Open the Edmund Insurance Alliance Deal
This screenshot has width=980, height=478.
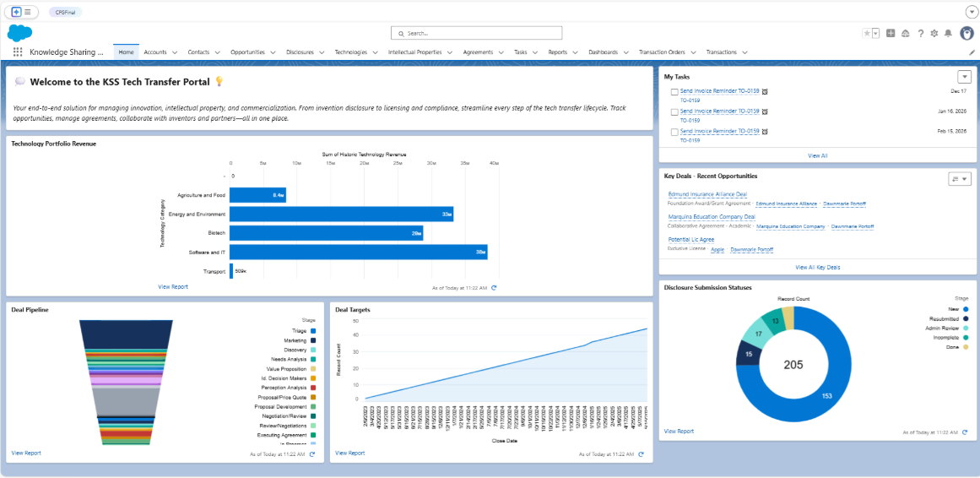(707, 194)
